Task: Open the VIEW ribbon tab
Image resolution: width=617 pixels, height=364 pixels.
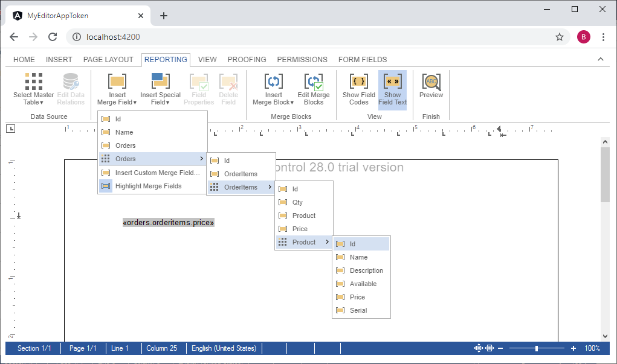Action: 207,59
